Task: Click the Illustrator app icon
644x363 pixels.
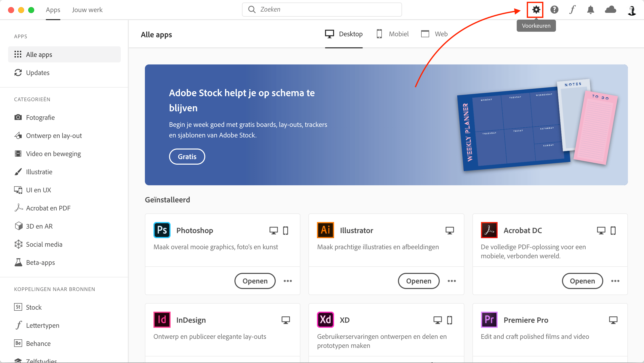Action: (x=326, y=230)
